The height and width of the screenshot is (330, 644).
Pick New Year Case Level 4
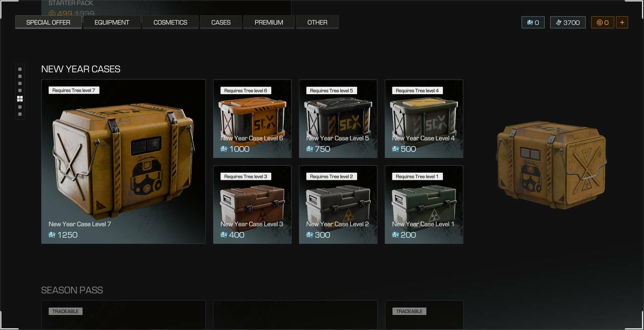coord(424,118)
